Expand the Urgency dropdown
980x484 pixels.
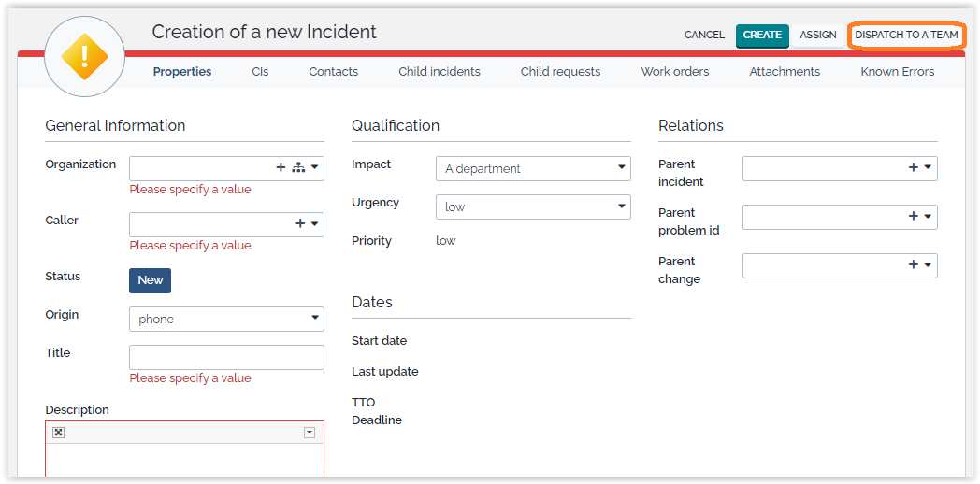pyautogui.click(x=533, y=207)
